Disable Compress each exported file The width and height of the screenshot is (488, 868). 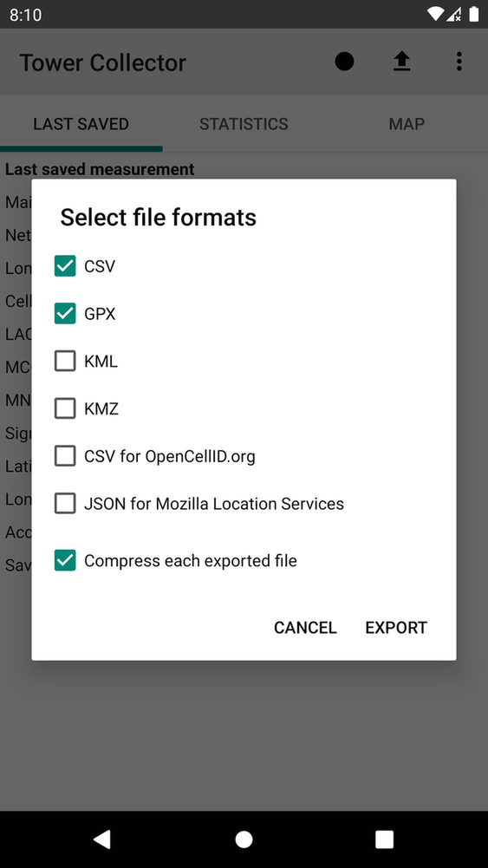click(x=65, y=561)
